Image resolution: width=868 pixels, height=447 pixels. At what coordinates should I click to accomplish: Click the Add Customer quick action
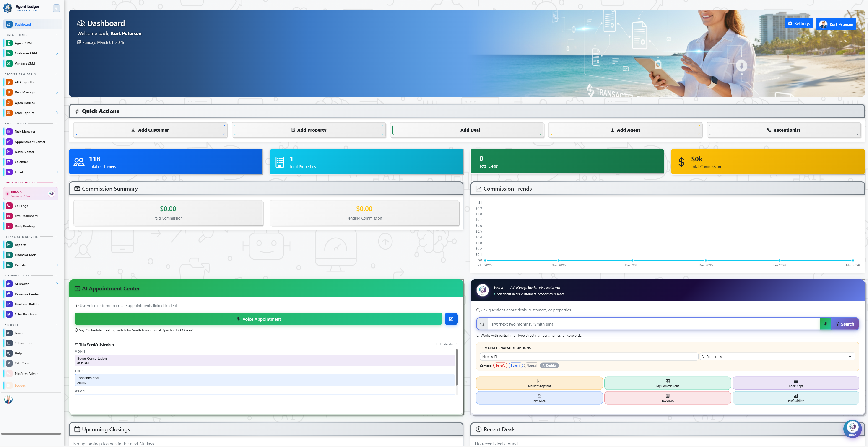(x=150, y=130)
